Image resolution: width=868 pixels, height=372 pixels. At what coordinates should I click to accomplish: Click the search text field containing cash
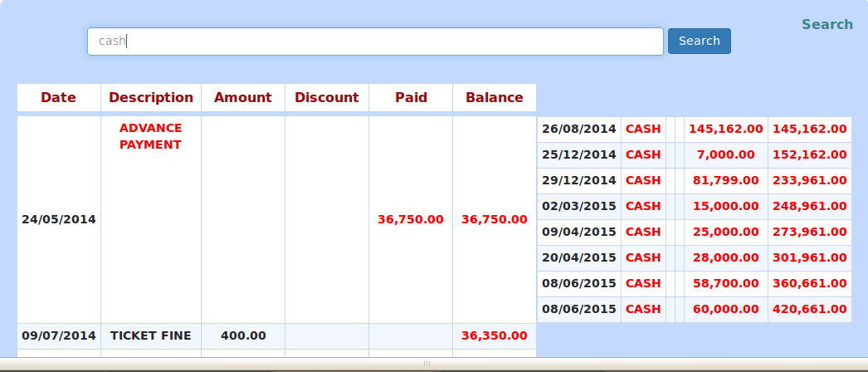pyautogui.click(x=375, y=42)
